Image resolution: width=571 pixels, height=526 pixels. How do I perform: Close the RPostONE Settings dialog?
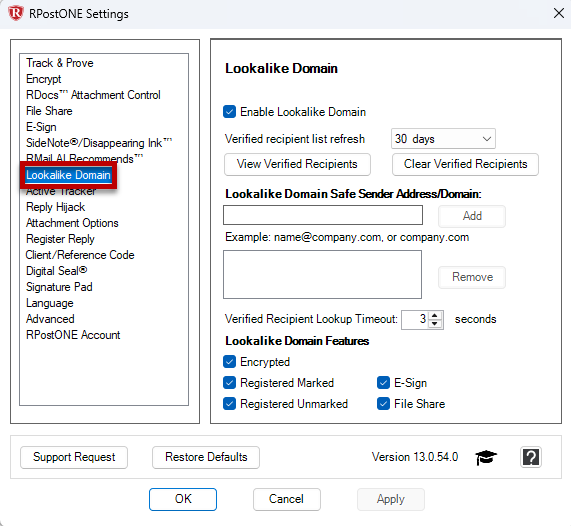click(x=559, y=13)
